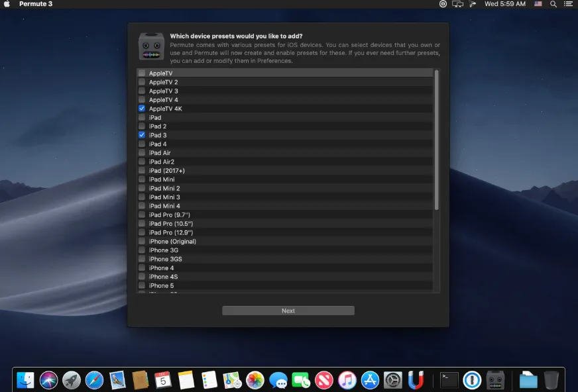Image resolution: width=578 pixels, height=392 pixels.
Task: Select the AppleTV 4 row text
Action: pyautogui.click(x=163, y=100)
